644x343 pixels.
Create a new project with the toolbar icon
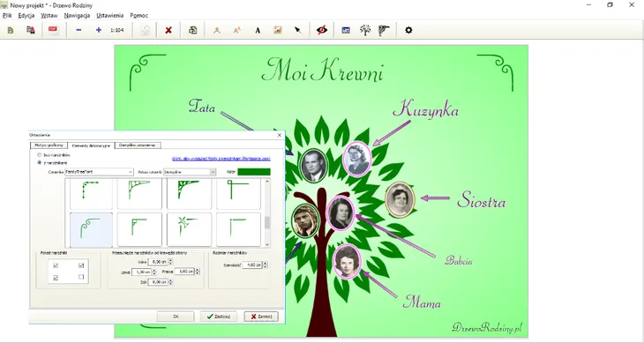click(11, 30)
